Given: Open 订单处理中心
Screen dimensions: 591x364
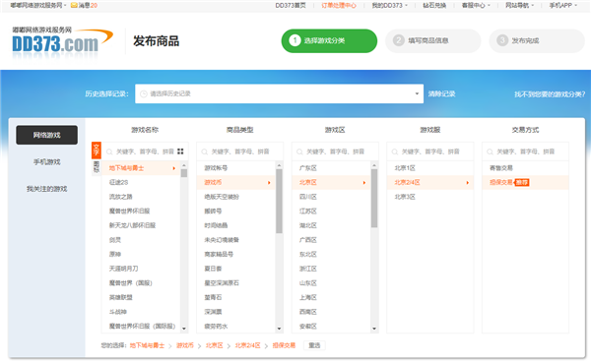Looking at the screenshot, I should click(x=339, y=5).
